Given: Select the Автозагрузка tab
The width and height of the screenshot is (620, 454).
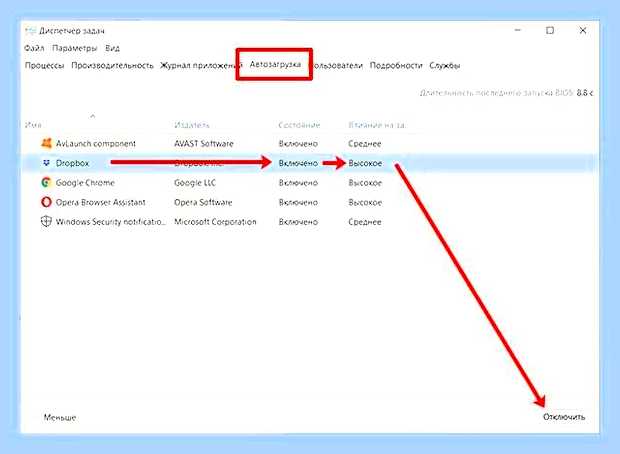Looking at the screenshot, I should [x=275, y=64].
